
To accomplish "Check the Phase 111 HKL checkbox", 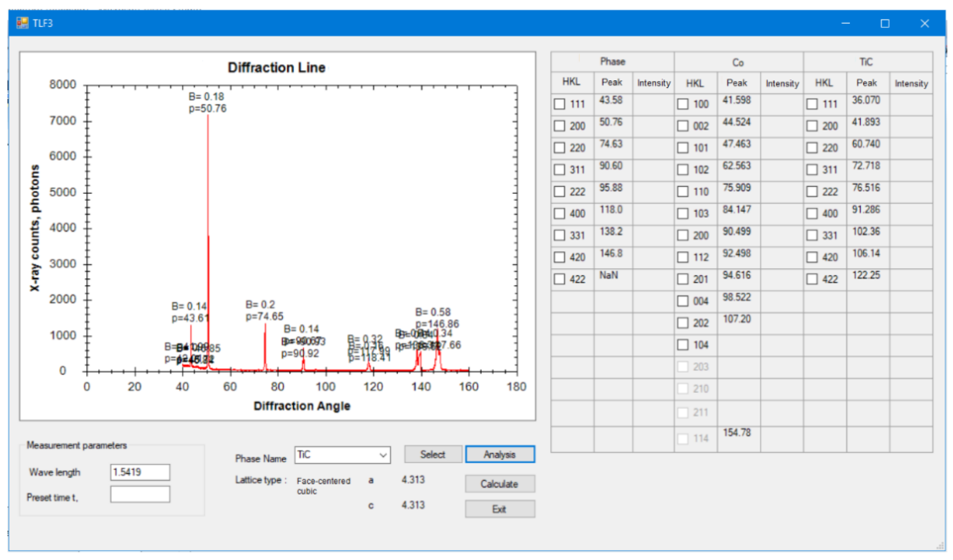I will pos(559,104).
